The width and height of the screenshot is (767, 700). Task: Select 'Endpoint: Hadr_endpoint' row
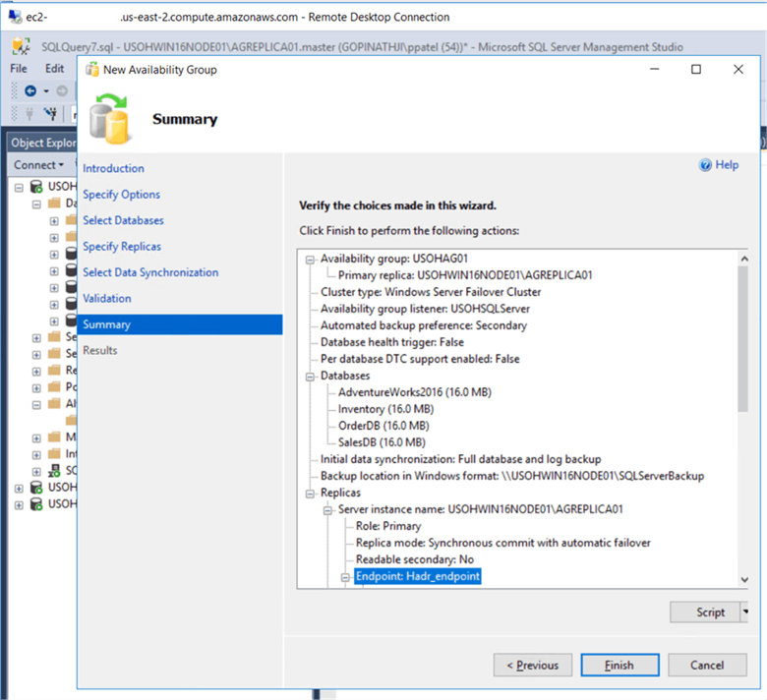(x=418, y=576)
